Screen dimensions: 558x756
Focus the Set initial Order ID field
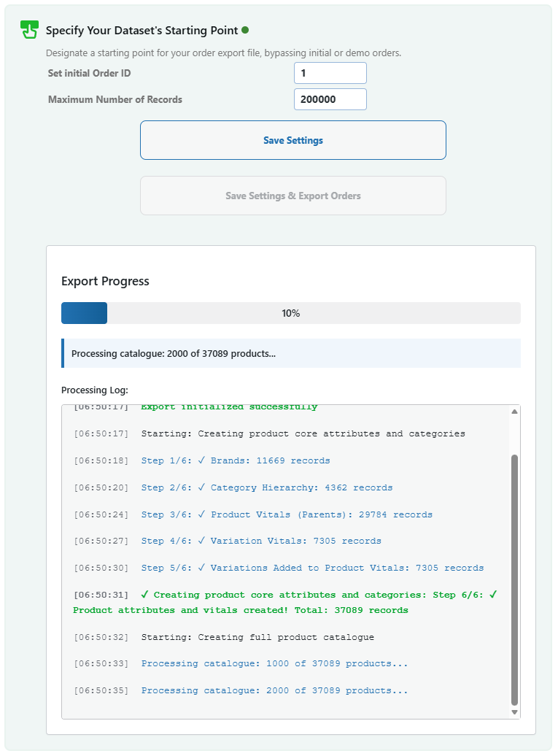click(330, 73)
